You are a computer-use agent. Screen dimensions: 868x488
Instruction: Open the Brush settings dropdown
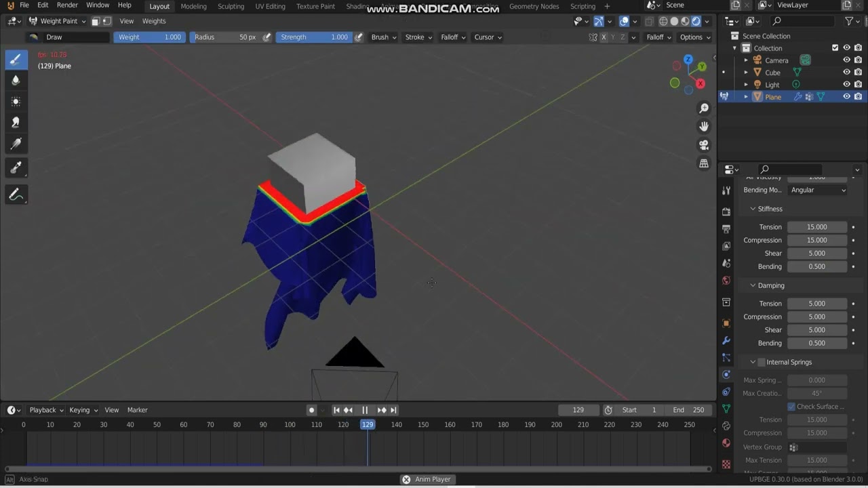pyautogui.click(x=384, y=37)
